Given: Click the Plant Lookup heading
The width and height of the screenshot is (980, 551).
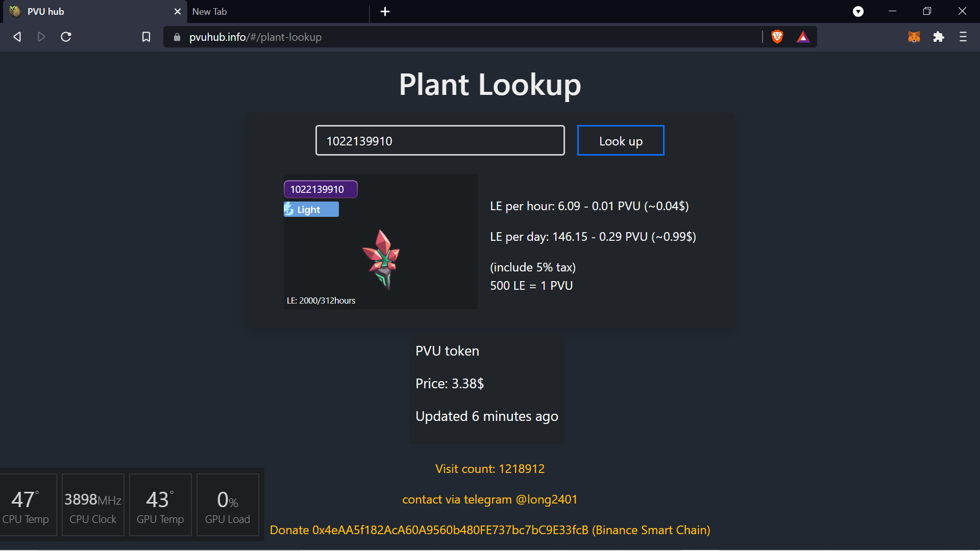Looking at the screenshot, I should [x=490, y=85].
